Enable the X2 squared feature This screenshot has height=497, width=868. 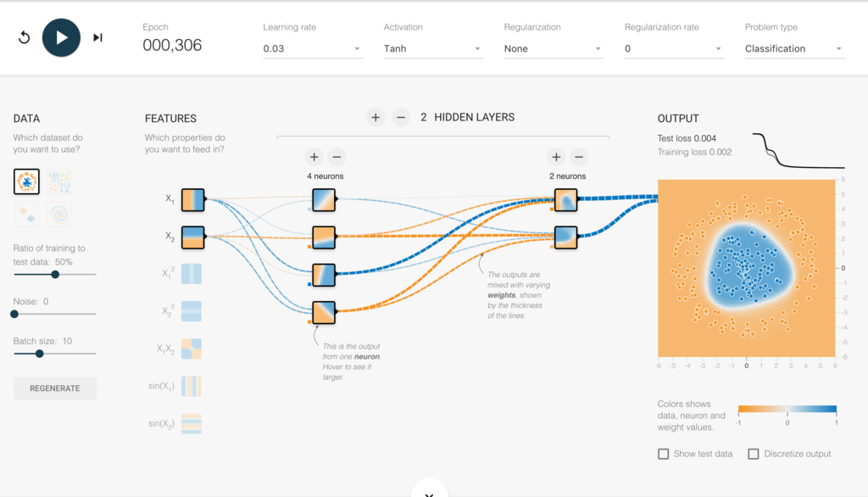192,311
